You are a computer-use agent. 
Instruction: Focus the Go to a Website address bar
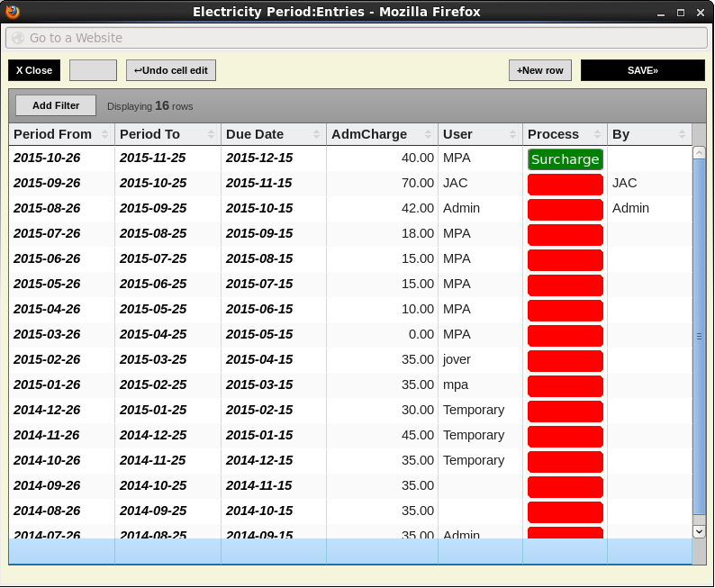pyautogui.click(x=357, y=38)
